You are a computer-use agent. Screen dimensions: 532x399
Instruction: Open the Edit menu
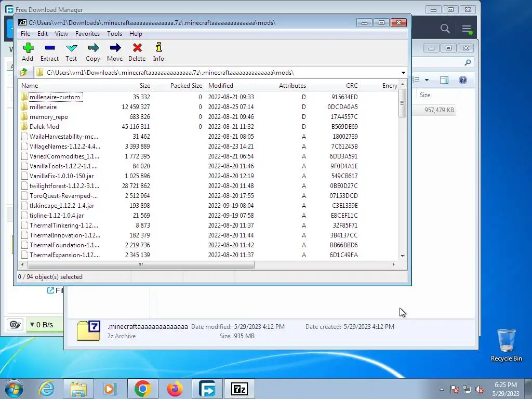coord(43,34)
